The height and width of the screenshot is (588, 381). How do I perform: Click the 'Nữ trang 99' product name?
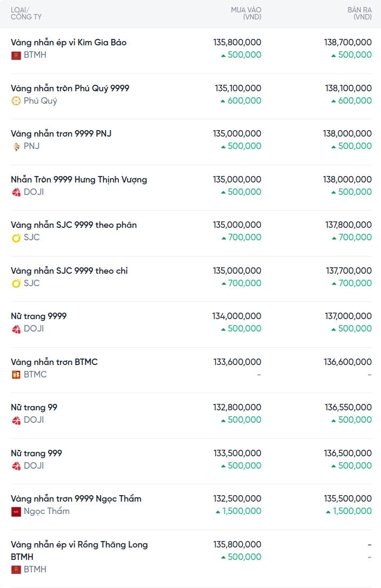point(34,407)
